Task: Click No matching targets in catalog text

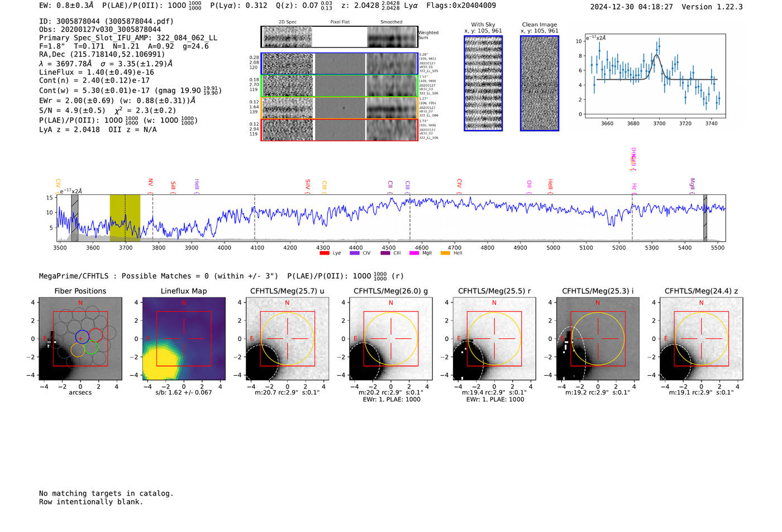Action: (x=106, y=493)
